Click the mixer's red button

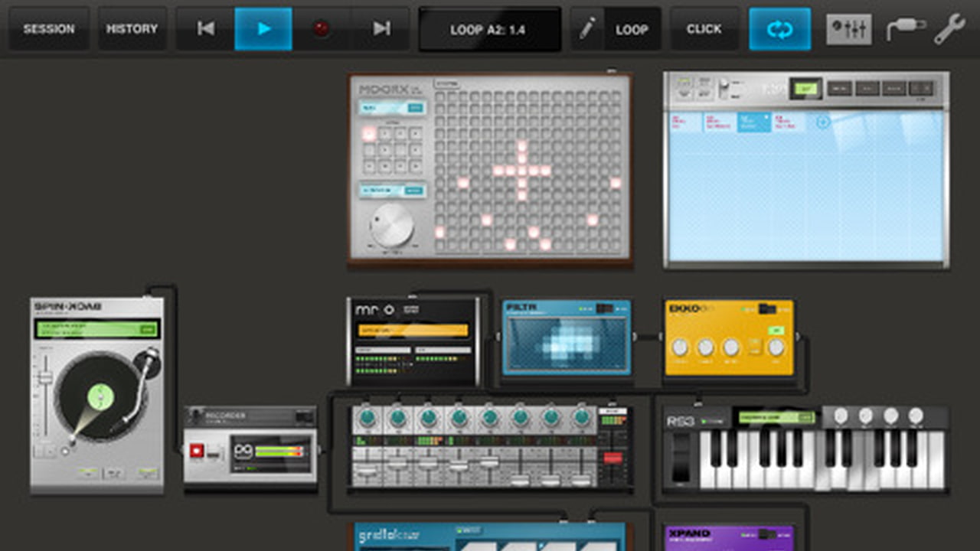(614, 458)
